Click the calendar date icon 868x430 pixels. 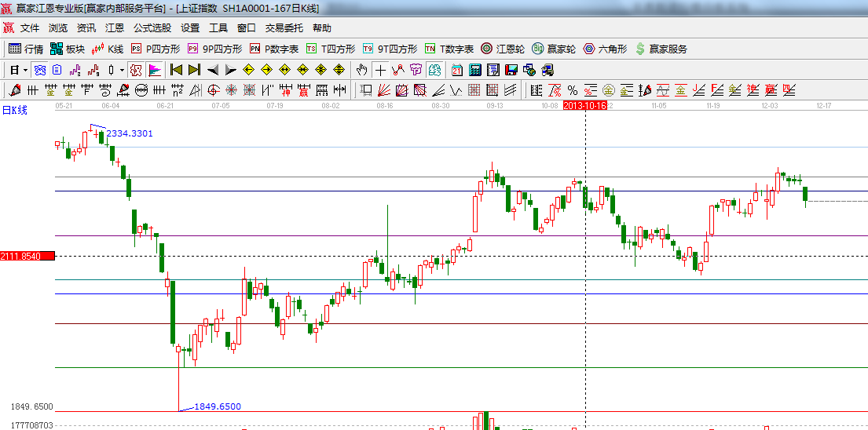457,70
